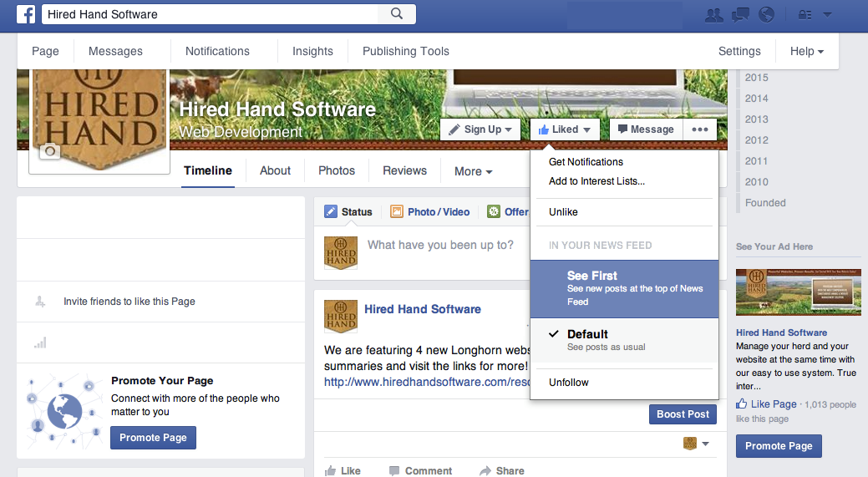Click the Boost Post button
This screenshot has width=868, height=477.
pyautogui.click(x=683, y=414)
